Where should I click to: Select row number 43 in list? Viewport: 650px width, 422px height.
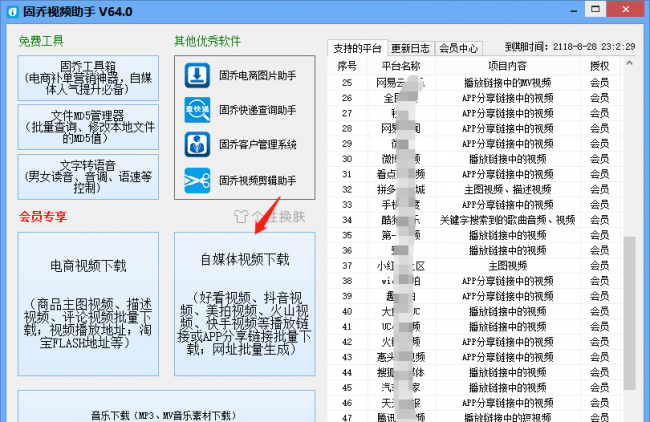click(x=347, y=357)
